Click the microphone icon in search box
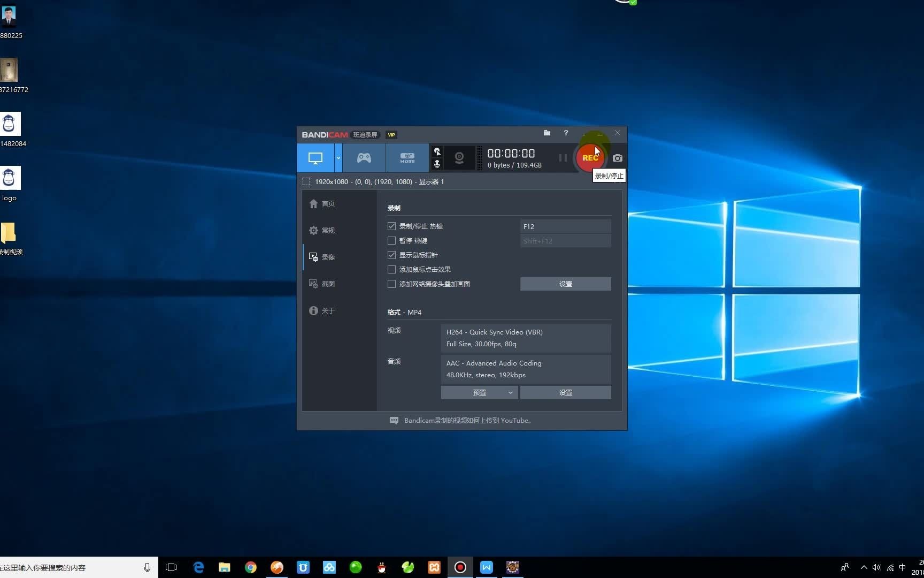The width and height of the screenshot is (924, 578). (x=147, y=567)
